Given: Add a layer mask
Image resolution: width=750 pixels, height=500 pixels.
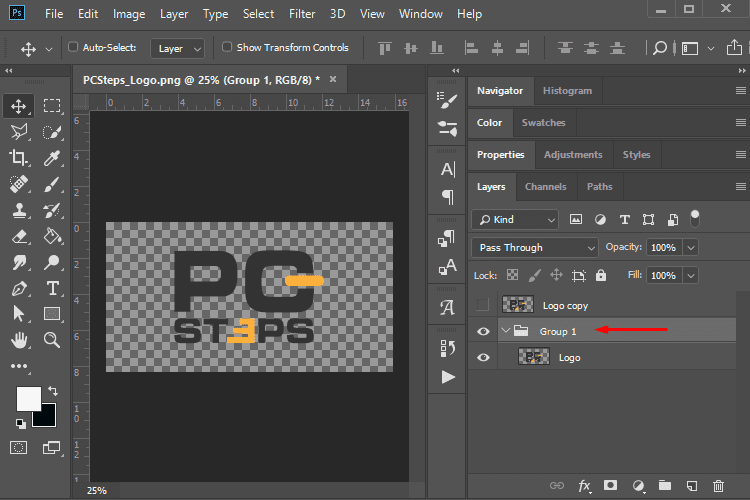Looking at the screenshot, I should [610, 486].
